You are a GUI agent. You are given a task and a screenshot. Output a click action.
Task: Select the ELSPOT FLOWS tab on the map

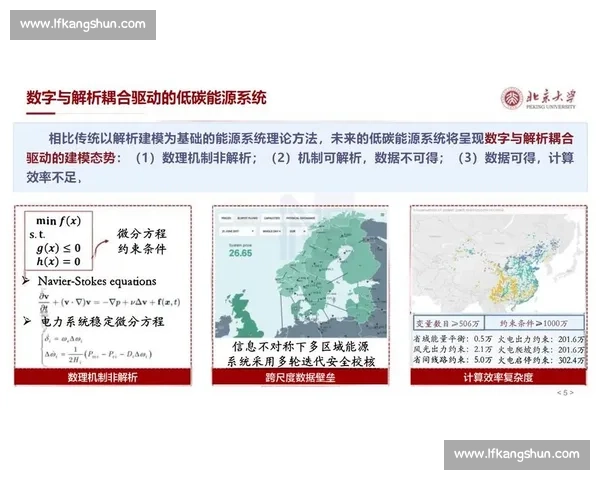coord(247,218)
